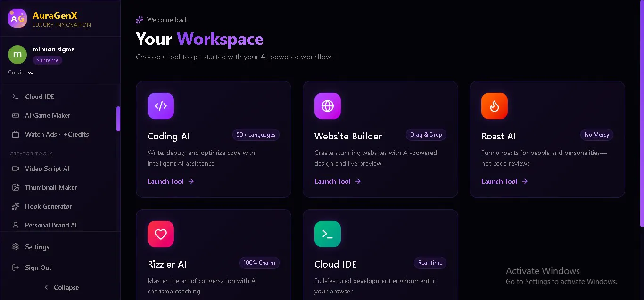Select Hook Generator in Creator Tools

coord(59,206)
